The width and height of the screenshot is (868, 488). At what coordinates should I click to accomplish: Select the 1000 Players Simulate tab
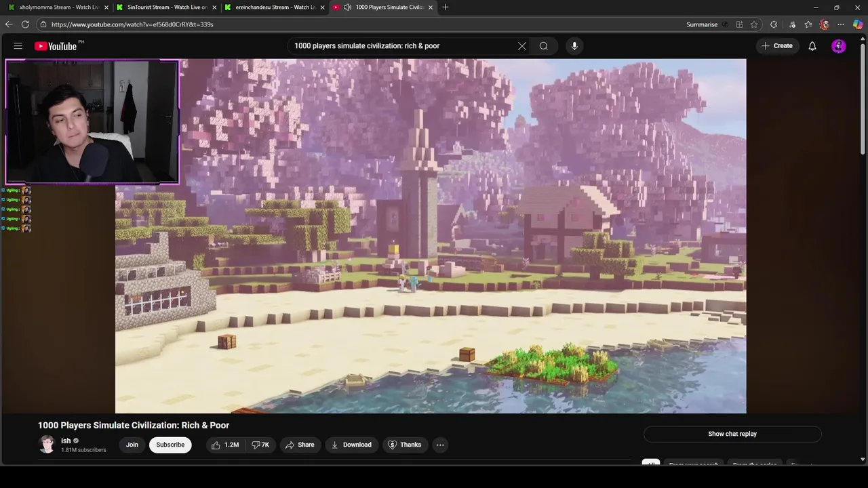[x=383, y=7]
